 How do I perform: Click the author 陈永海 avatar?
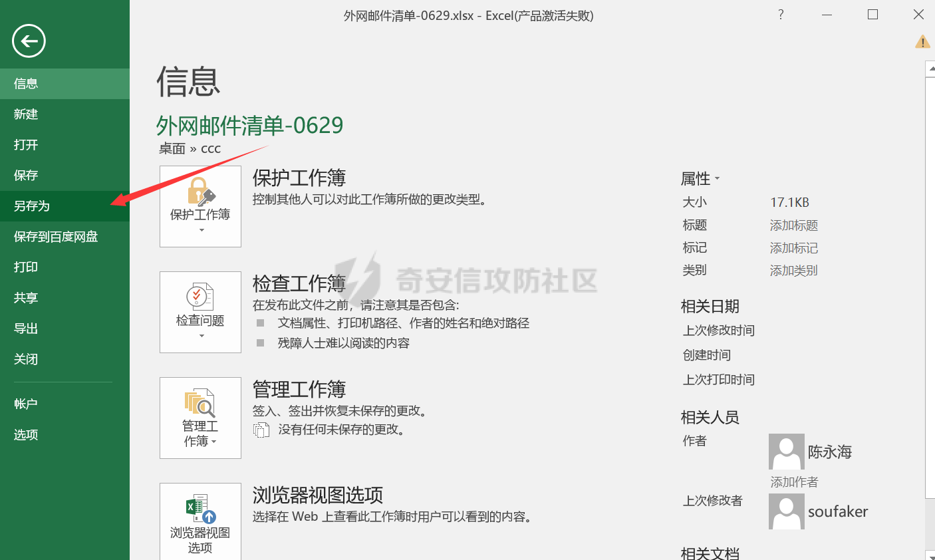786,452
